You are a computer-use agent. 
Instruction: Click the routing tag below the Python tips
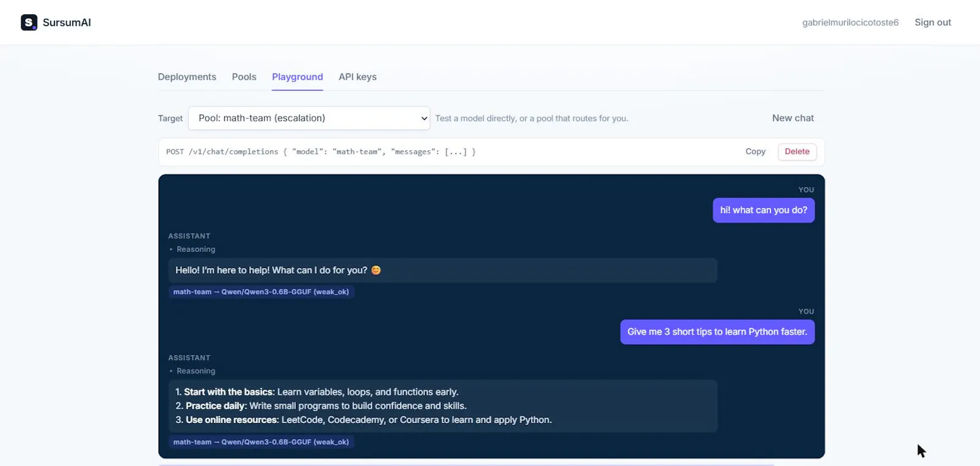coord(261,442)
